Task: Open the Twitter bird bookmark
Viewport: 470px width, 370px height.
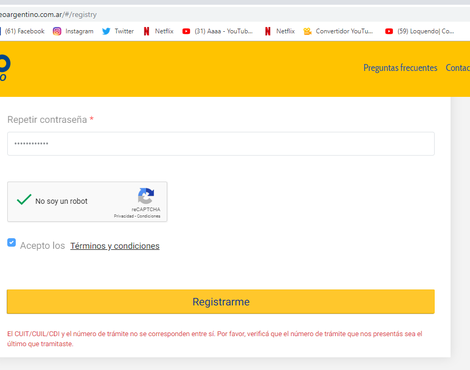Action: click(118, 31)
